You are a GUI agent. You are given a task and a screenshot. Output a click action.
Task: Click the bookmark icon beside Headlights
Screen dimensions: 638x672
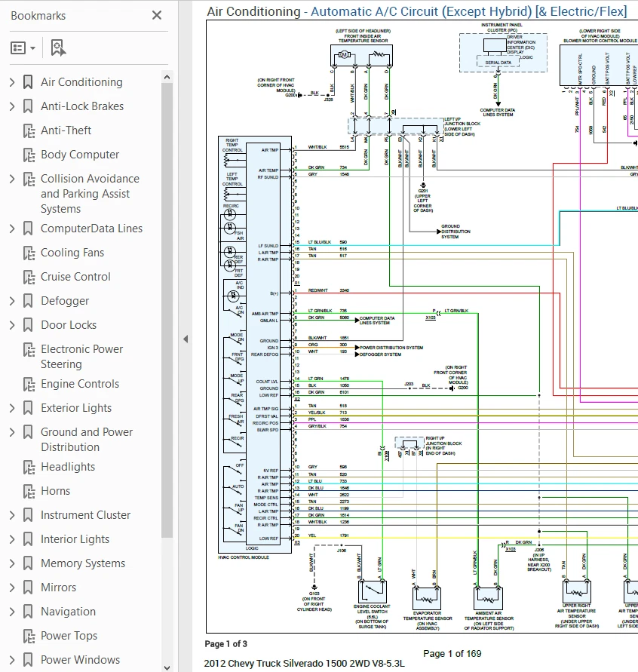coord(28,467)
